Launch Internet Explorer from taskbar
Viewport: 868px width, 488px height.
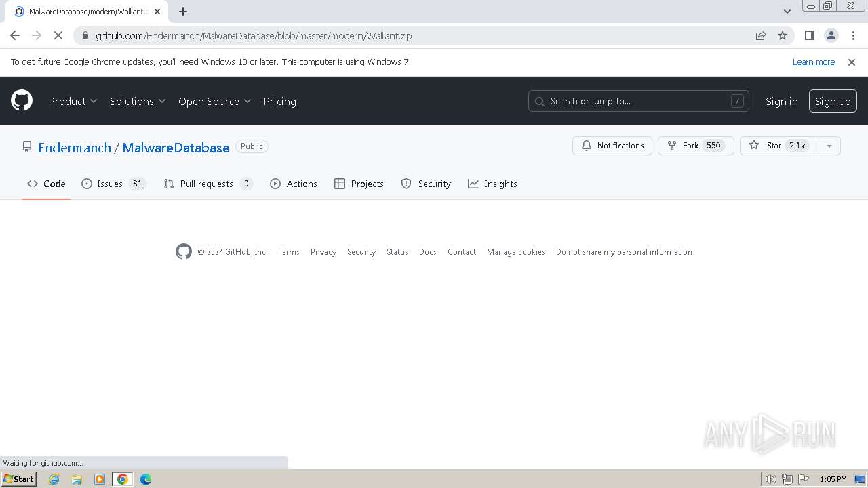click(x=54, y=479)
